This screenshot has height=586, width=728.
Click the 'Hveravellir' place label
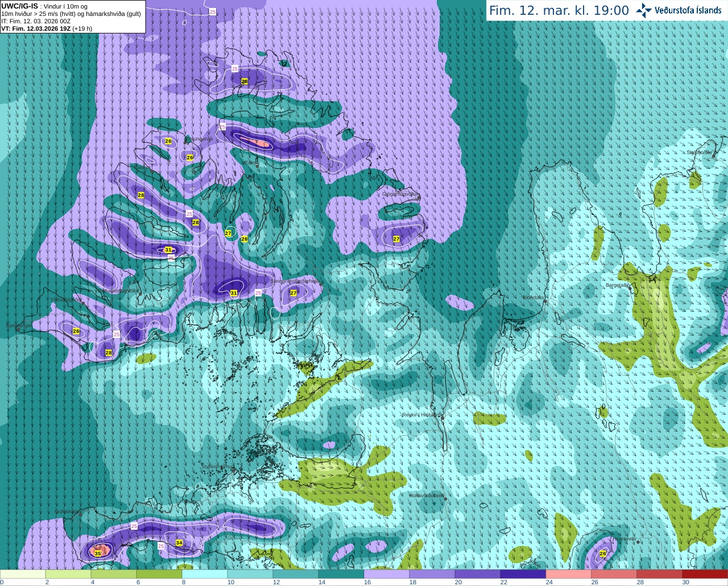pos(624,538)
